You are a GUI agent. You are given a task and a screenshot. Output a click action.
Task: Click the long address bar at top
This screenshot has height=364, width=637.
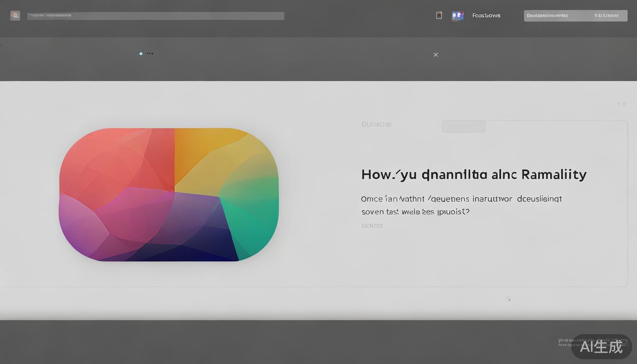click(155, 16)
